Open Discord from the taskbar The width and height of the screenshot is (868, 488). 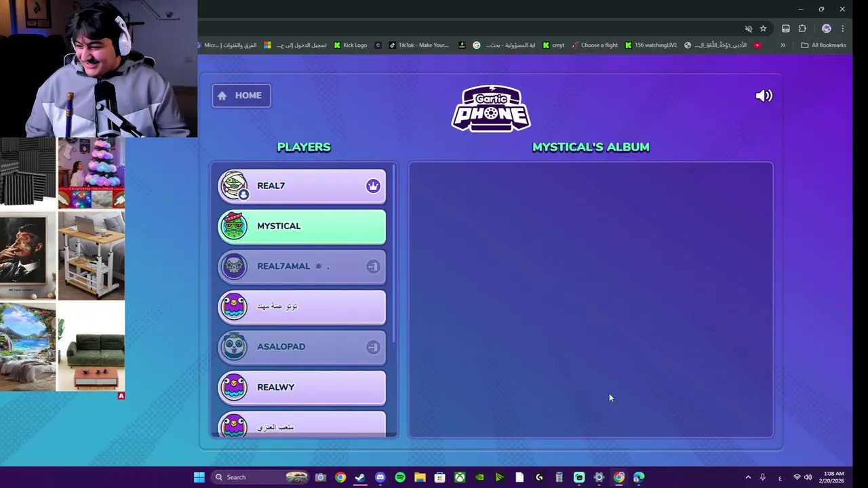(380, 477)
